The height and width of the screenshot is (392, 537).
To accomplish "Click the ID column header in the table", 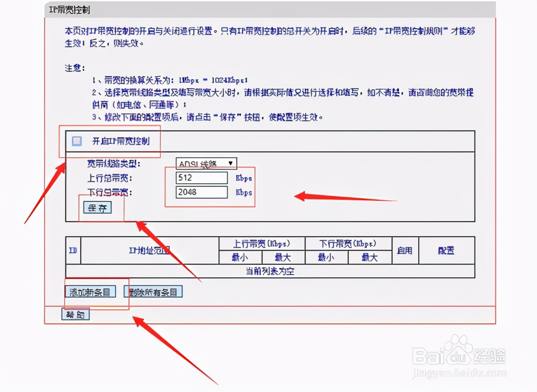I will point(73,250).
